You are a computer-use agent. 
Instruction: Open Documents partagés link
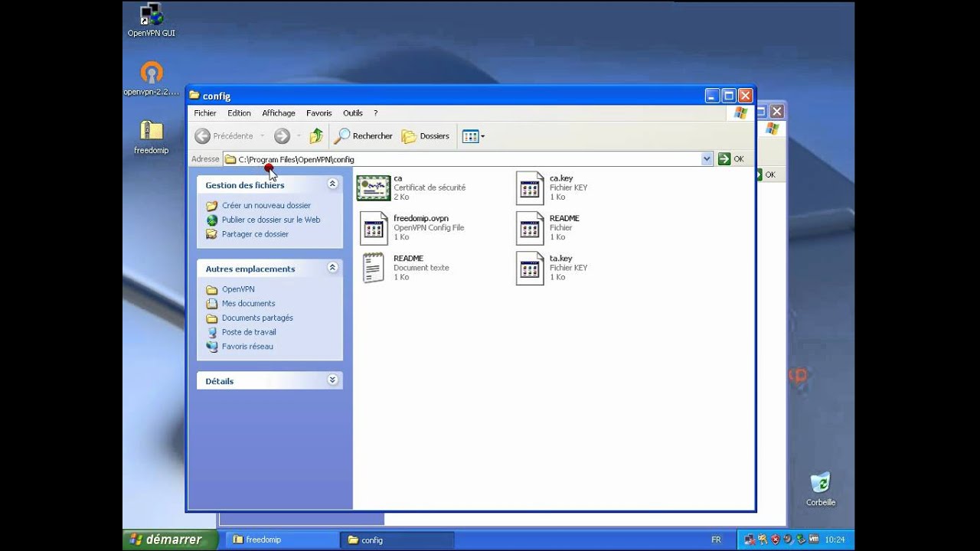[x=257, y=318]
